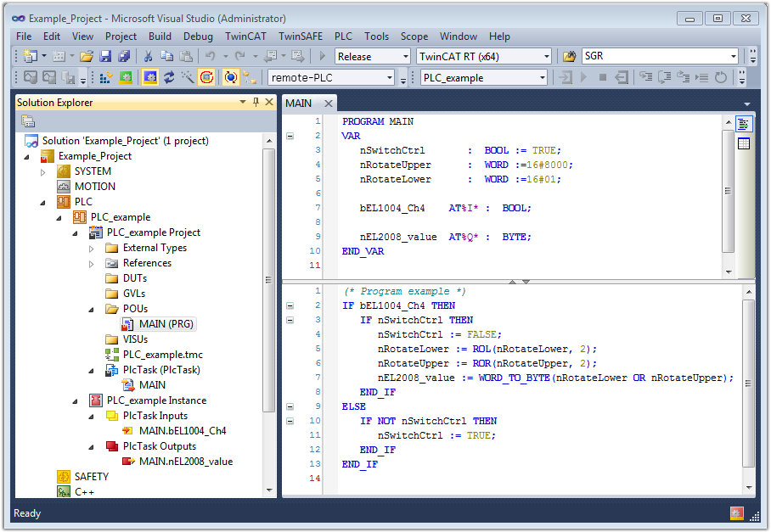Select MAIN (PRG) in the POUs folder
The image size is (771, 532).
(x=166, y=324)
